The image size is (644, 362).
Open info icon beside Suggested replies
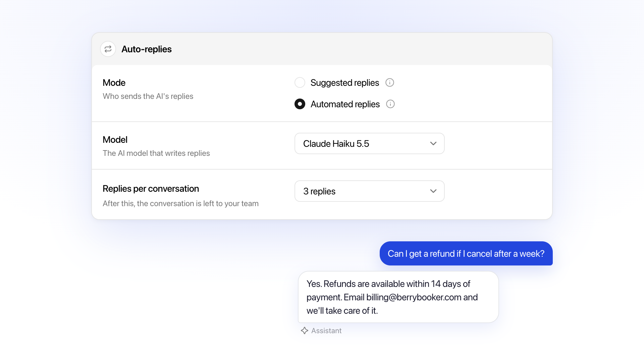[390, 82]
